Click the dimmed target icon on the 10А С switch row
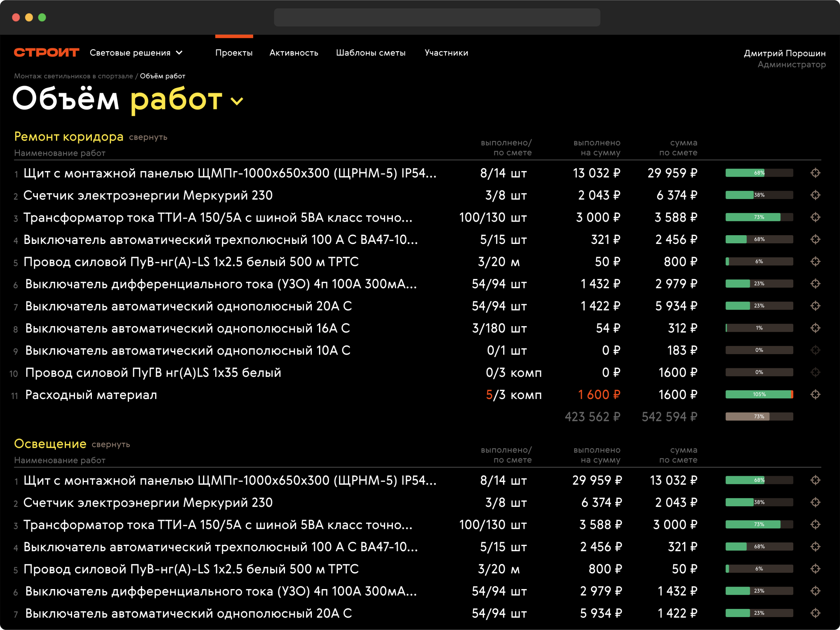 815,350
